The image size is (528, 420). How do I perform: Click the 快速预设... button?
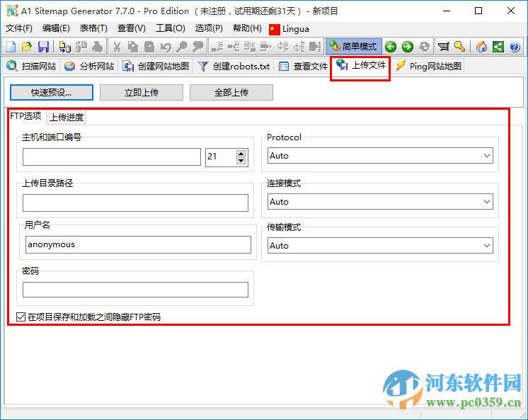pos(52,92)
